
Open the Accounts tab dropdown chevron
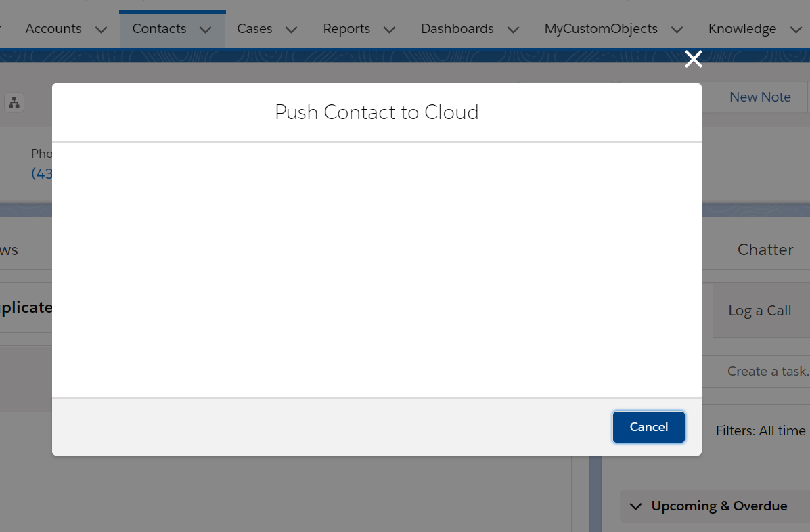pyautogui.click(x=102, y=30)
